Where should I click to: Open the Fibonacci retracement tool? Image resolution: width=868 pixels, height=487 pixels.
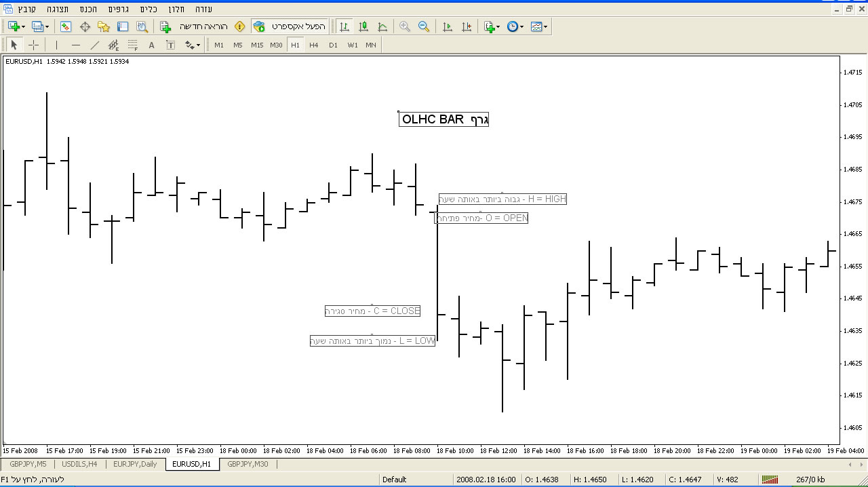[x=132, y=45]
